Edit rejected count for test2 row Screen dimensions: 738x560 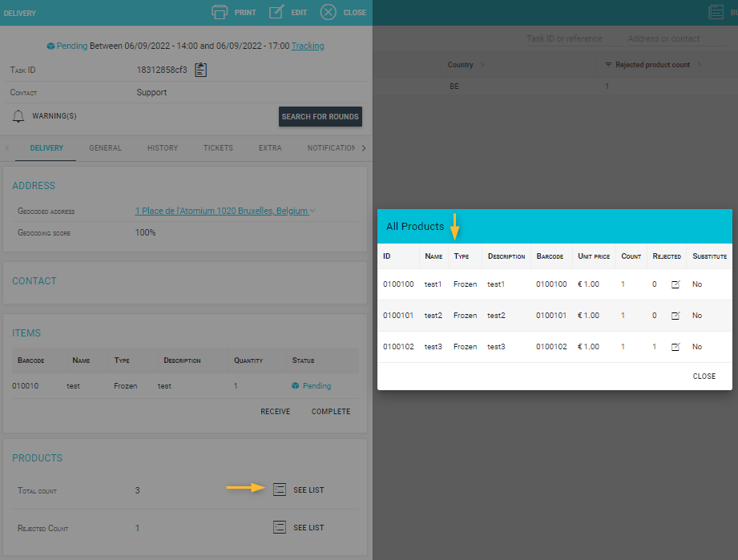(675, 316)
